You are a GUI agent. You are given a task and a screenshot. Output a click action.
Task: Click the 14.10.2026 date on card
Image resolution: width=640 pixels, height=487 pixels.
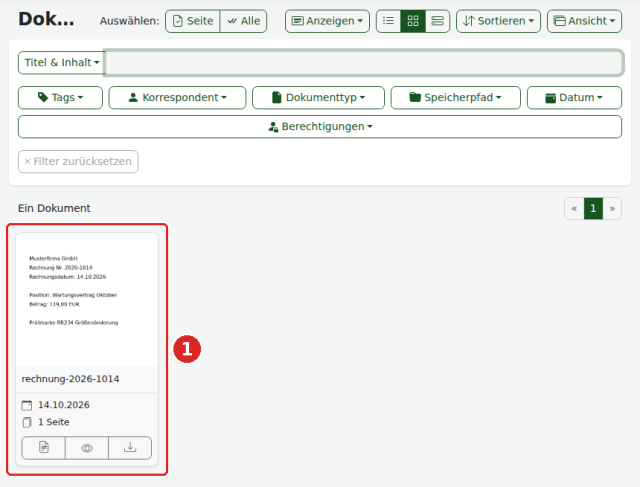(64, 405)
